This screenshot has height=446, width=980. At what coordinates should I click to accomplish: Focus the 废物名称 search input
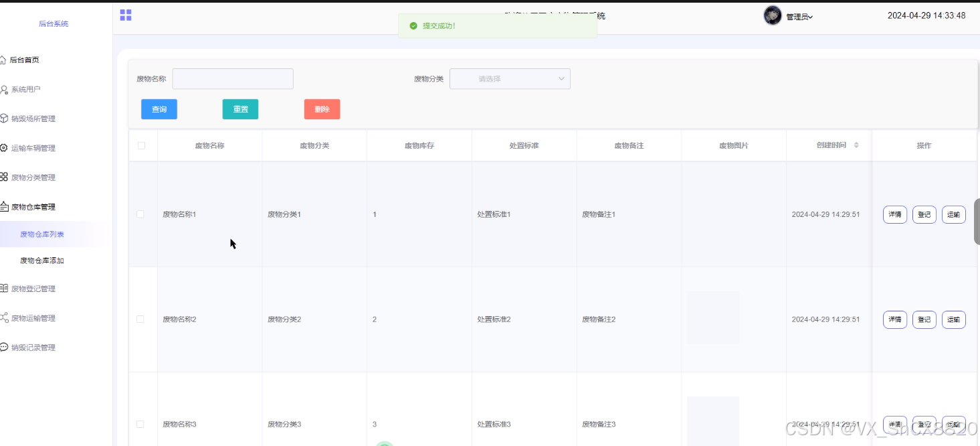tap(233, 79)
